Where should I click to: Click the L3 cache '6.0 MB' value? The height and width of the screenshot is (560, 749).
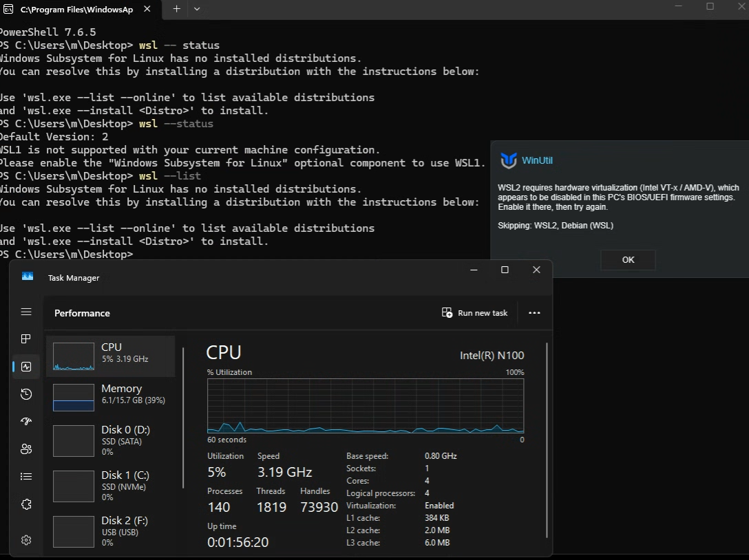[437, 542]
